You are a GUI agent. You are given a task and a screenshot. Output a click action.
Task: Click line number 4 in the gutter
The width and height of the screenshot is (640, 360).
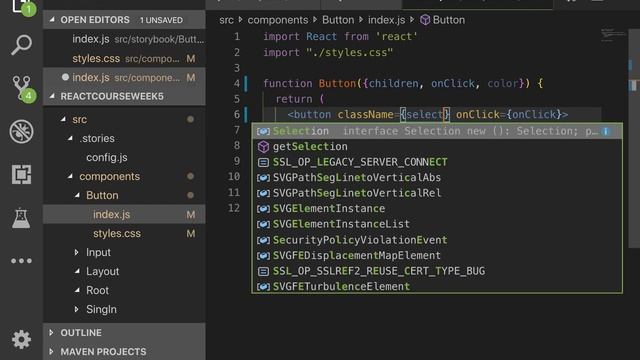[237, 83]
